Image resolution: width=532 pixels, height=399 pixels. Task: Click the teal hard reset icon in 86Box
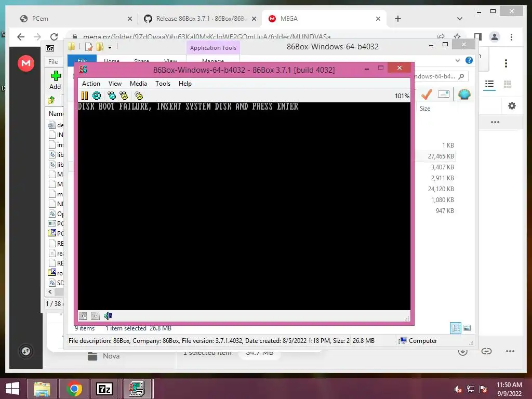click(x=97, y=96)
